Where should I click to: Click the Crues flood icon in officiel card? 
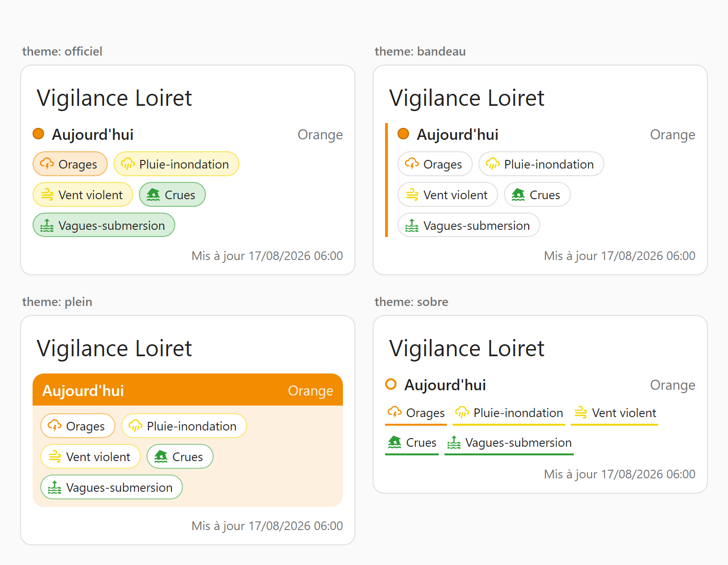point(153,195)
